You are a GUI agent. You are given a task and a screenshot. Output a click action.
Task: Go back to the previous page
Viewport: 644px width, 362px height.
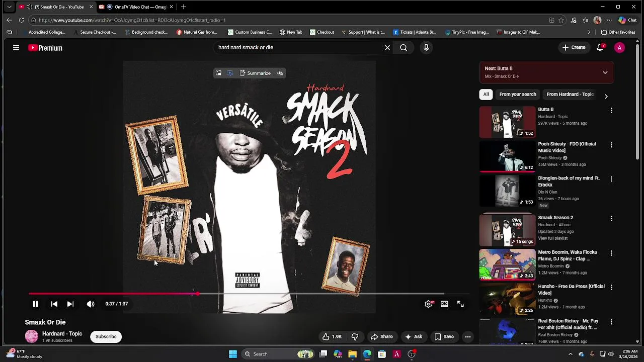point(9,20)
